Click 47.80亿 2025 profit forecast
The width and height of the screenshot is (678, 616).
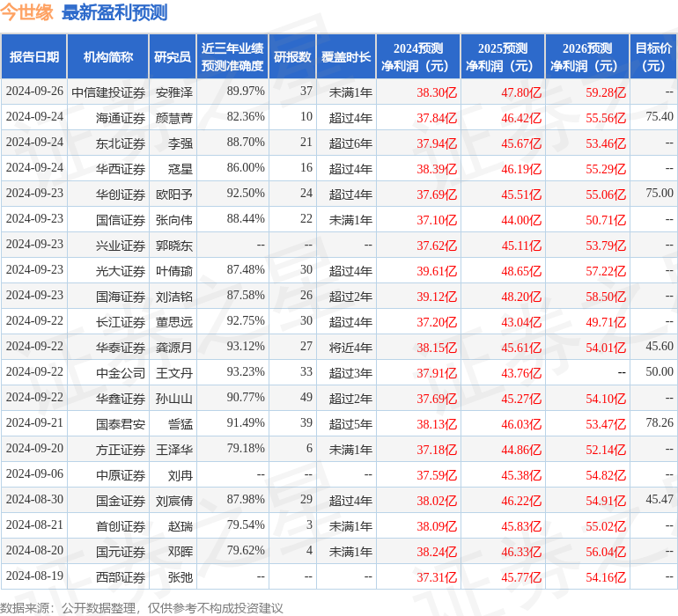[x=521, y=92]
